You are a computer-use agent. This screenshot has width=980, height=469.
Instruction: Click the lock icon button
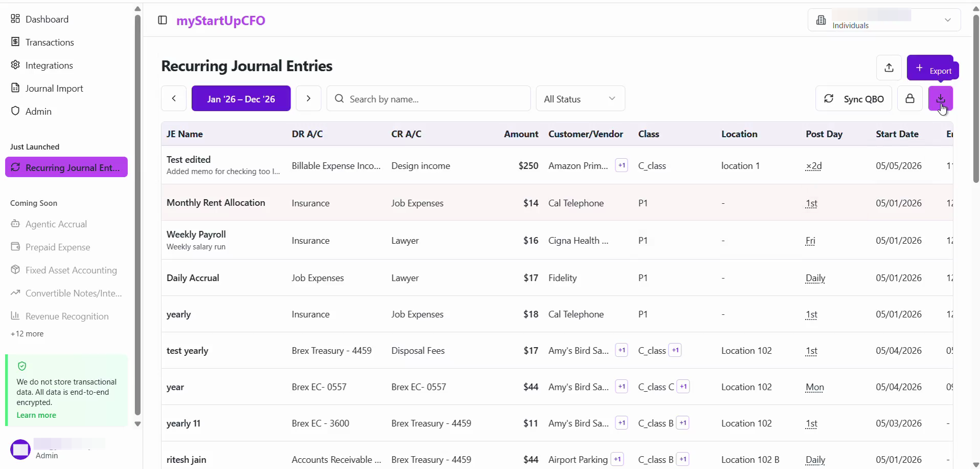910,98
